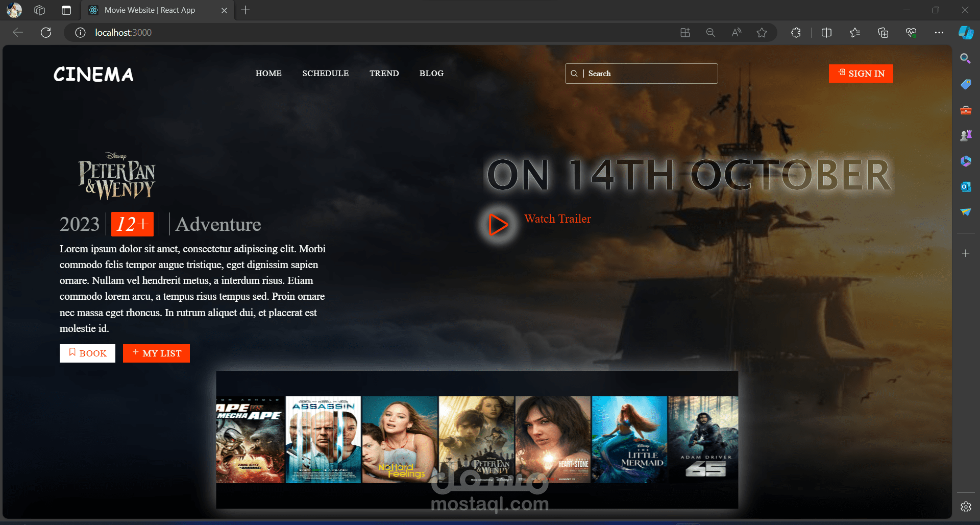This screenshot has height=525, width=980.
Task: Open the browser profile avatar
Action: click(x=14, y=10)
